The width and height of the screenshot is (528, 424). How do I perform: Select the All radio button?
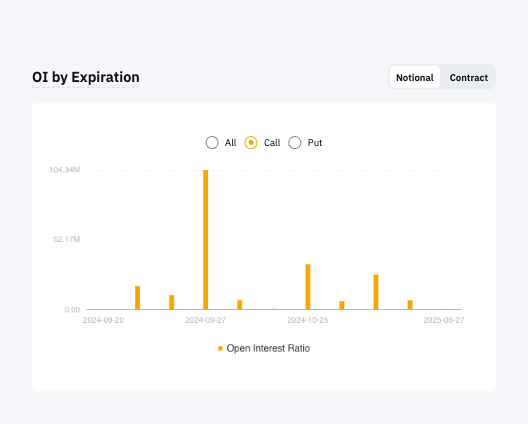coord(212,142)
